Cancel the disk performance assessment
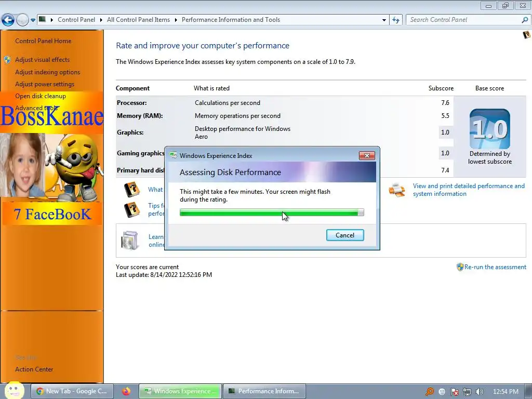The image size is (532, 399). [x=345, y=235]
